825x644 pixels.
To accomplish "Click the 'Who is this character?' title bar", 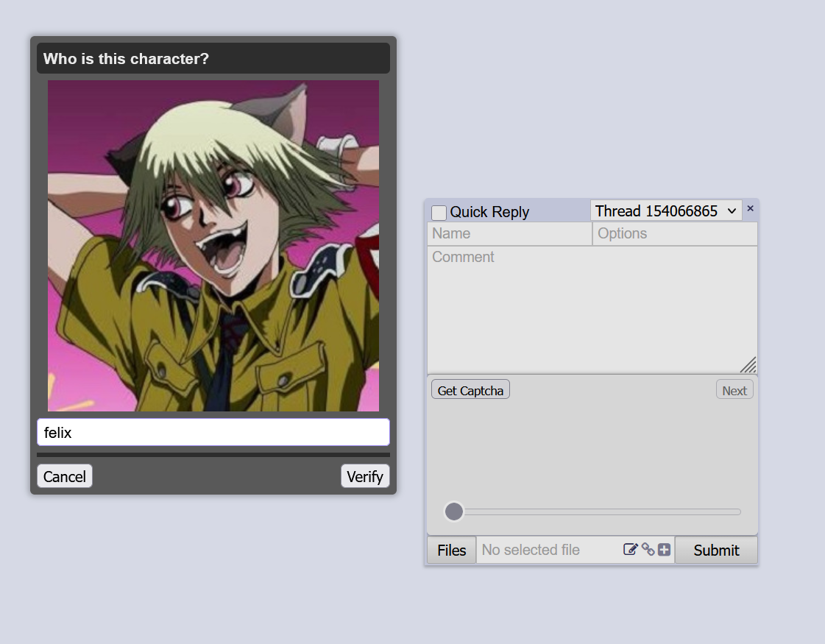I will 213,58.
